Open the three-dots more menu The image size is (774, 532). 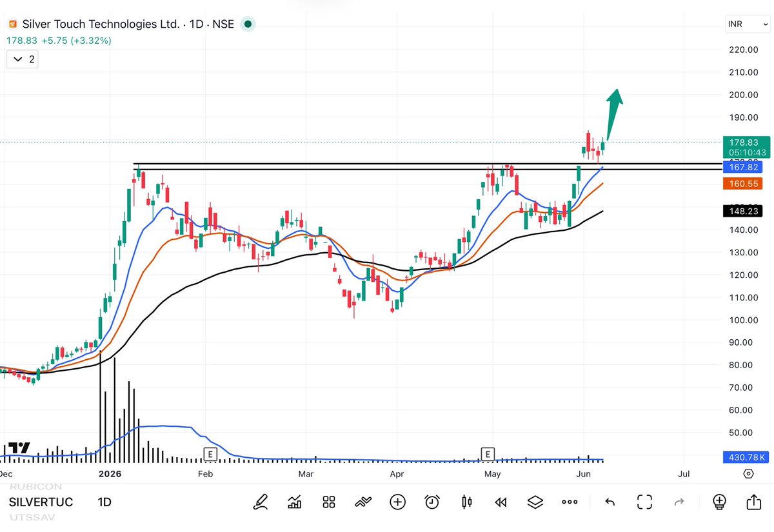[x=570, y=502]
